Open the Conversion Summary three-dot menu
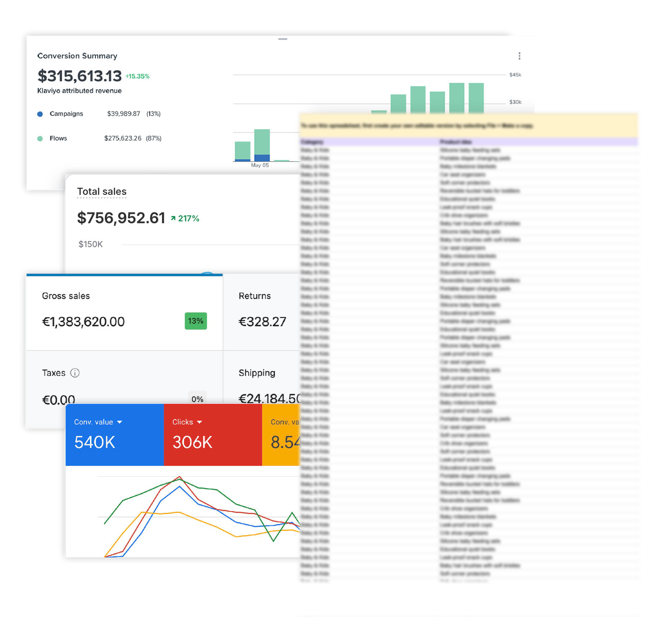Screen dimensions: 672x617 pos(520,56)
